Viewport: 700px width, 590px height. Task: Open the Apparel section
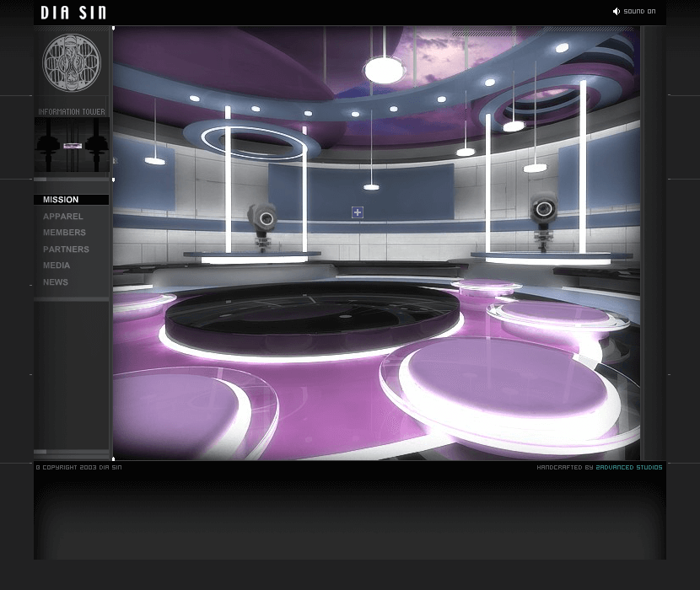pos(63,217)
